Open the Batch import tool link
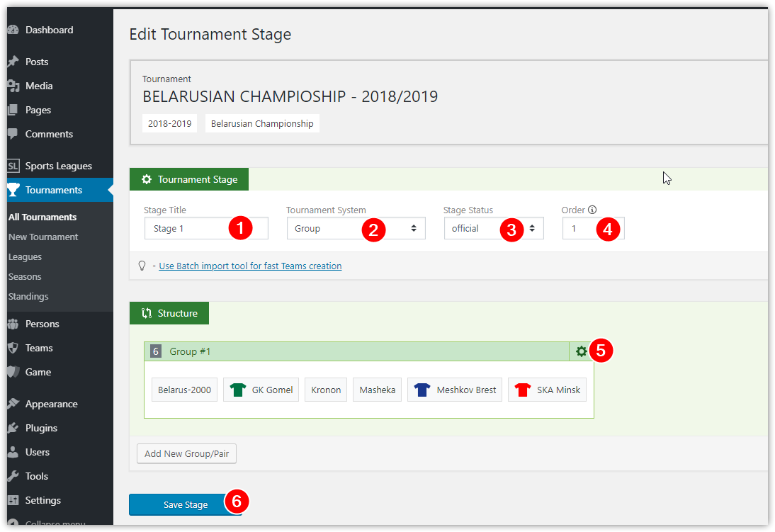The image size is (775, 532). pyautogui.click(x=250, y=266)
